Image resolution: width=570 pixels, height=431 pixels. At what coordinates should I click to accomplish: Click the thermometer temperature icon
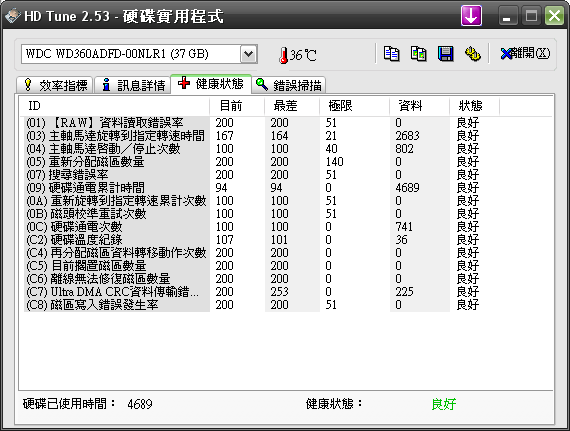point(283,55)
